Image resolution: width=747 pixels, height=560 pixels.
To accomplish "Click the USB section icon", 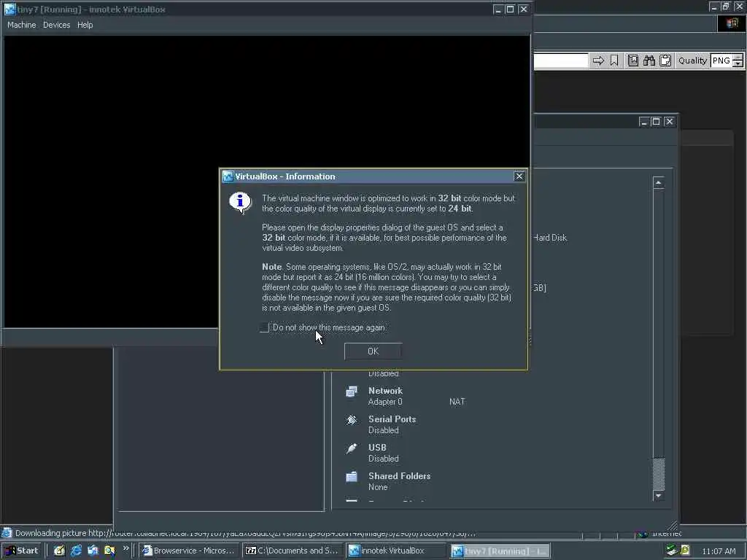I will pos(352,448).
